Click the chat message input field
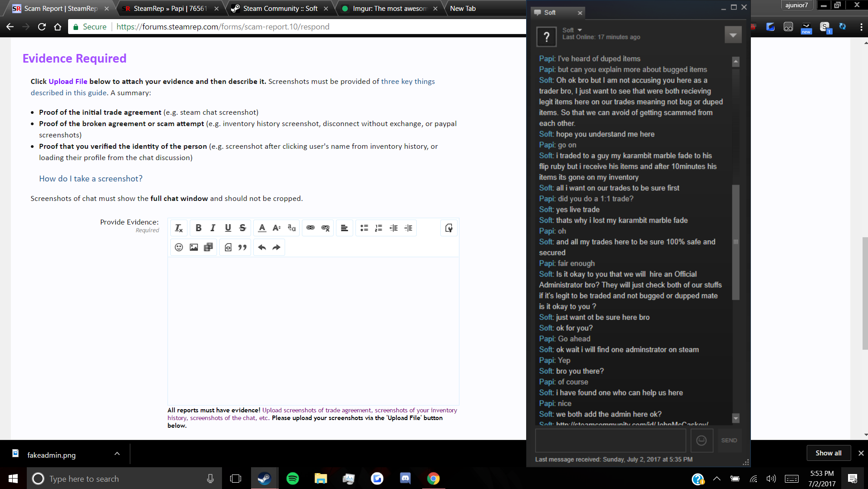 pos(611,440)
